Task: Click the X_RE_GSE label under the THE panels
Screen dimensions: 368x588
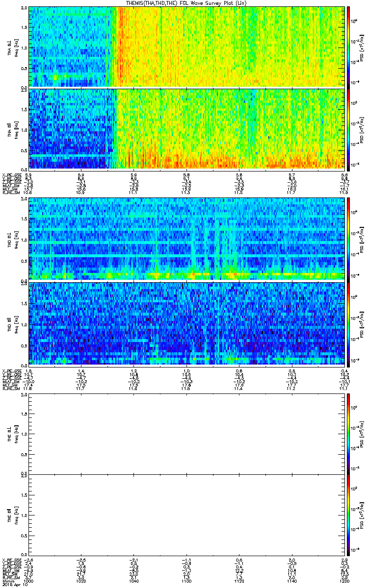Action: [11, 559]
